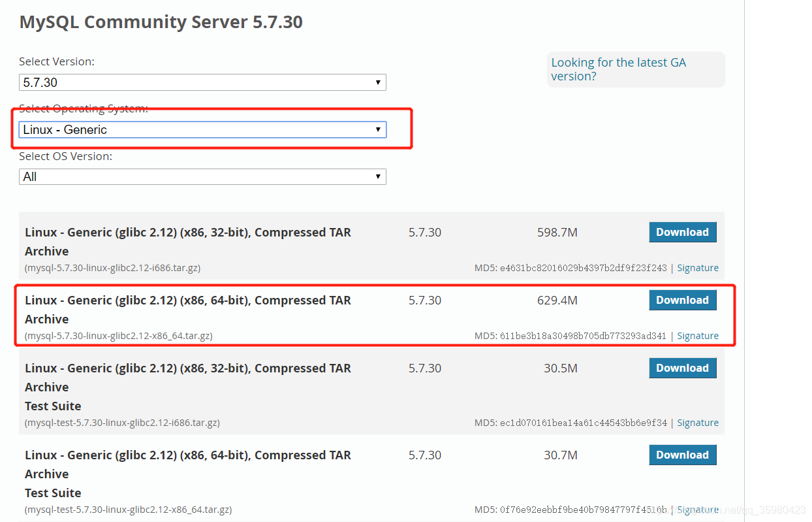Image resolution: width=812 pixels, height=522 pixels.
Task: Click MD5 value e4631bc82016029b4397b2df9f23f243
Action: (584, 268)
